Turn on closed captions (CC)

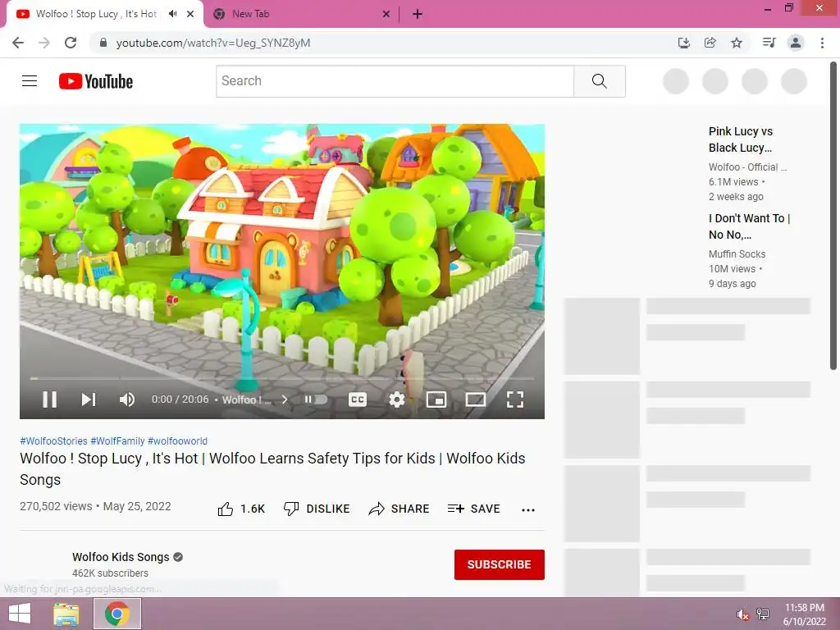(358, 399)
